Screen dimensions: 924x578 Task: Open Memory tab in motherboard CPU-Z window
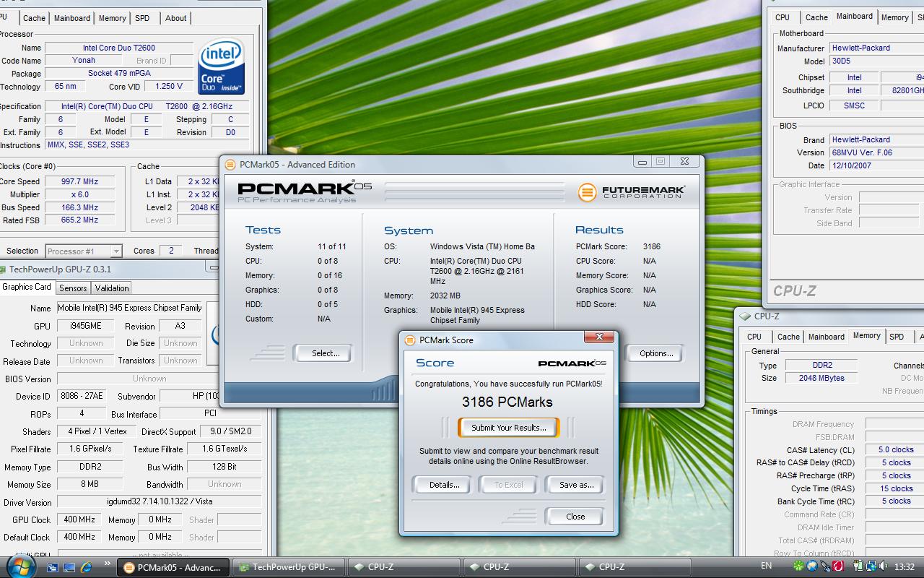click(x=895, y=17)
